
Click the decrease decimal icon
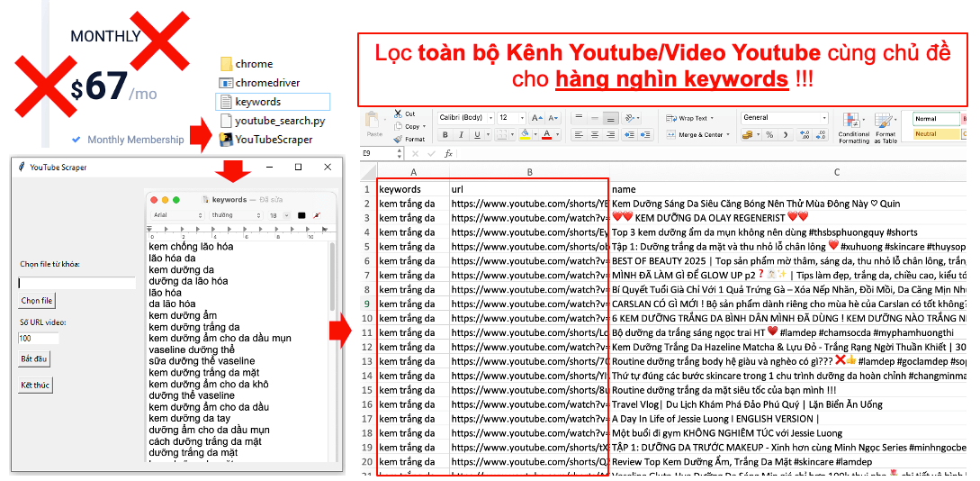tap(822, 134)
